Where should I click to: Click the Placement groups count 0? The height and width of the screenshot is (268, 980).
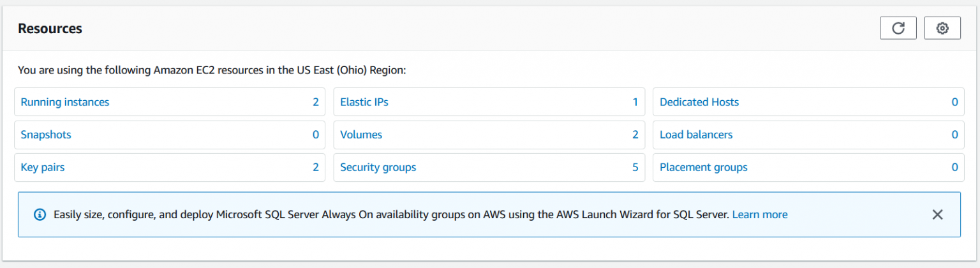(x=955, y=167)
